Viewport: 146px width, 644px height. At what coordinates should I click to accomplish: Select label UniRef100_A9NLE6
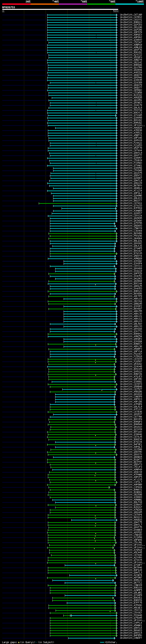[131, 47]
